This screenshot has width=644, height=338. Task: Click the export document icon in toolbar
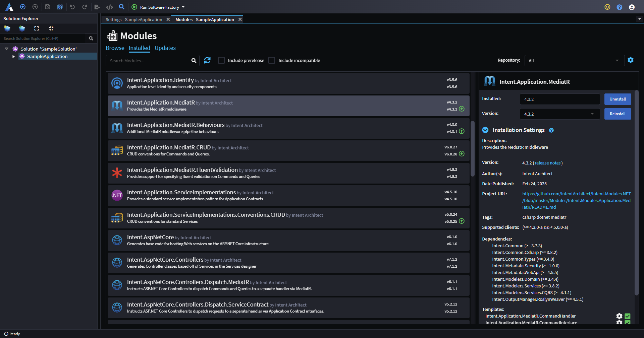click(97, 7)
